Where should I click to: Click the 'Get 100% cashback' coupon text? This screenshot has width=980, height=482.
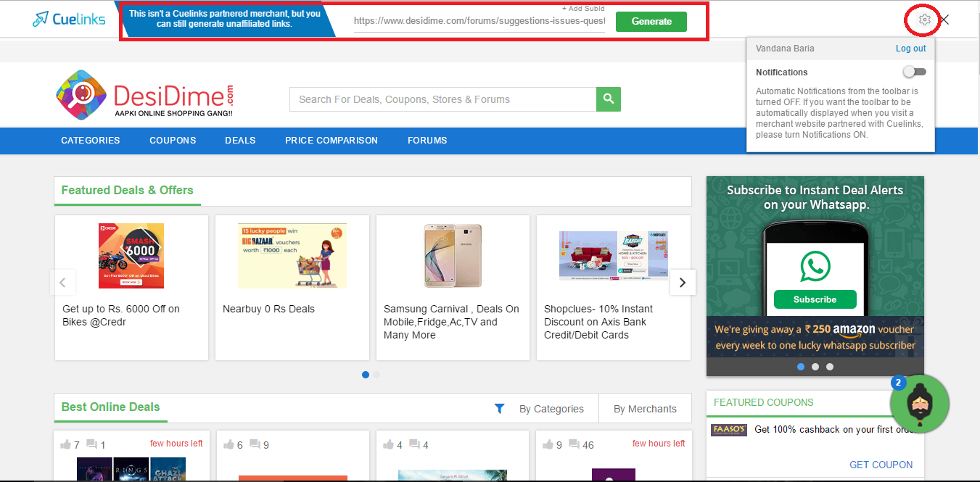click(834, 430)
